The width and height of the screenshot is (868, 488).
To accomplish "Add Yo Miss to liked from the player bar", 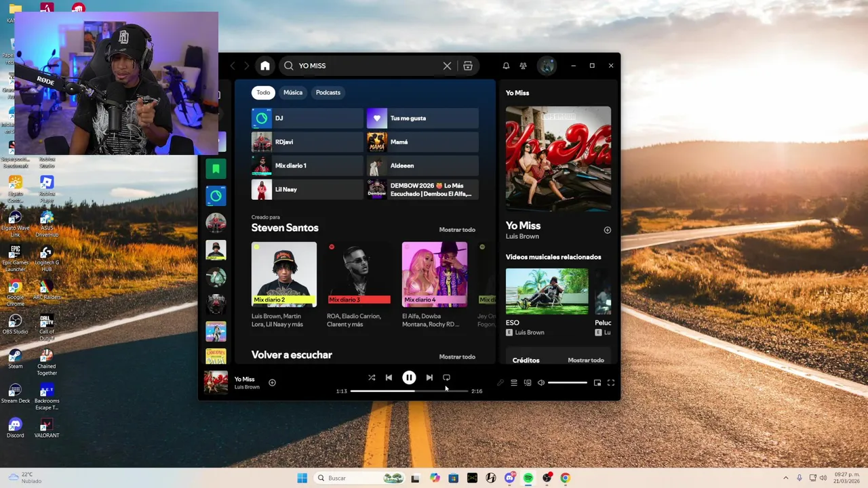I will [x=272, y=383].
